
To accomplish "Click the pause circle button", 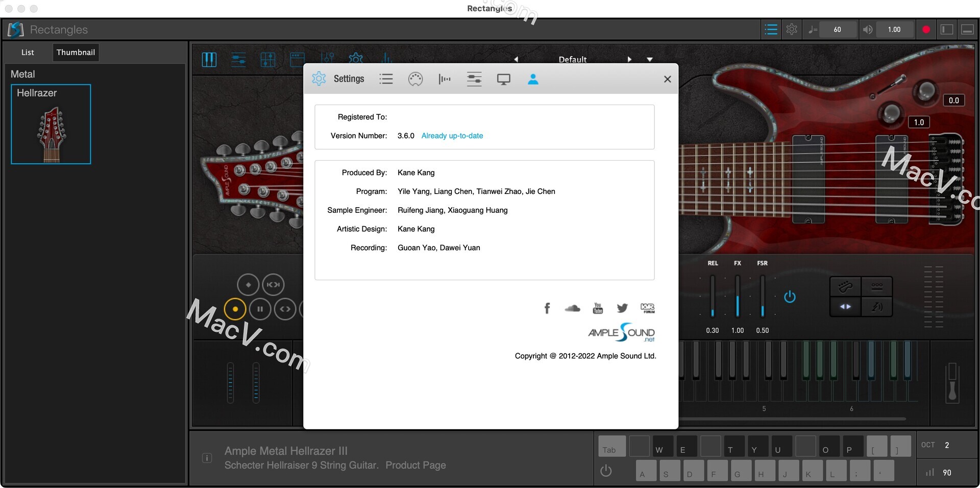I will coord(260,309).
